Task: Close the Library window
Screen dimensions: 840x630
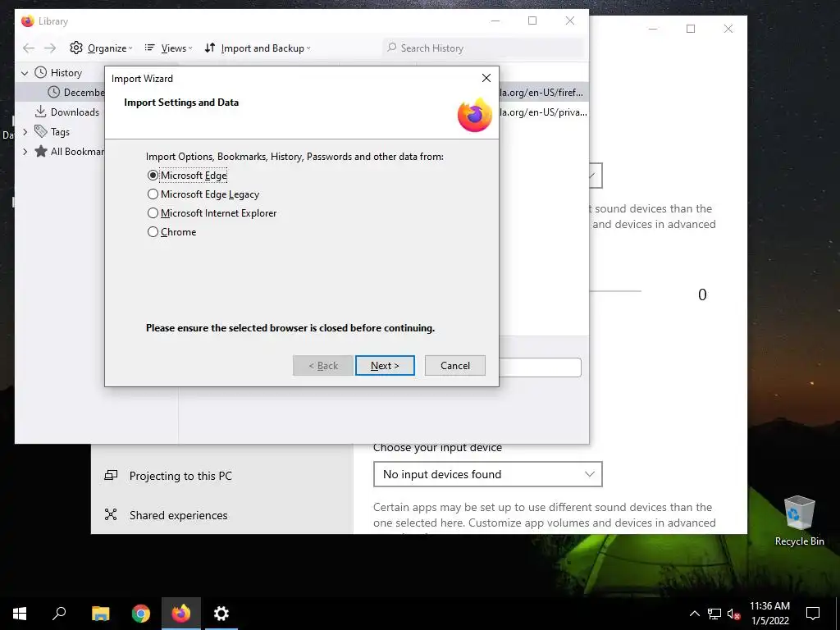Action: (x=570, y=21)
